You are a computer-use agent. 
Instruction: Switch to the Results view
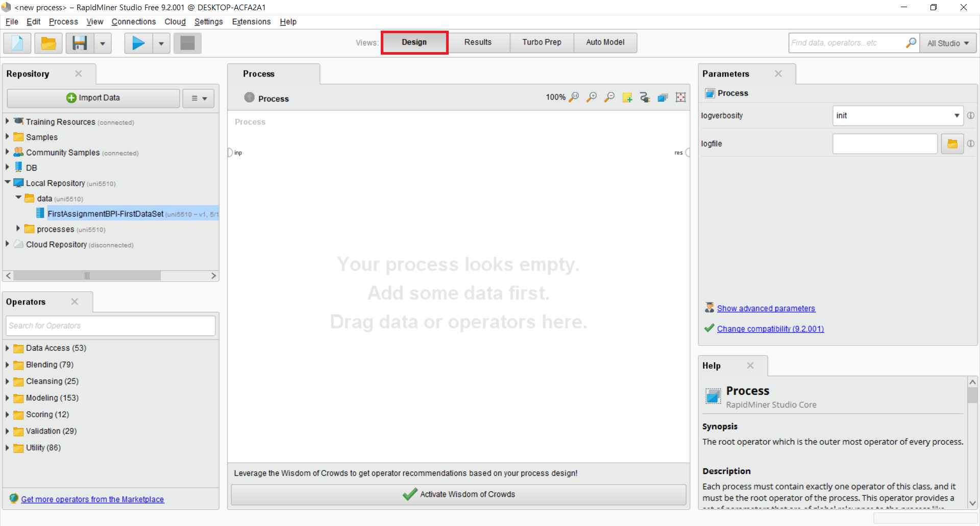tap(478, 42)
